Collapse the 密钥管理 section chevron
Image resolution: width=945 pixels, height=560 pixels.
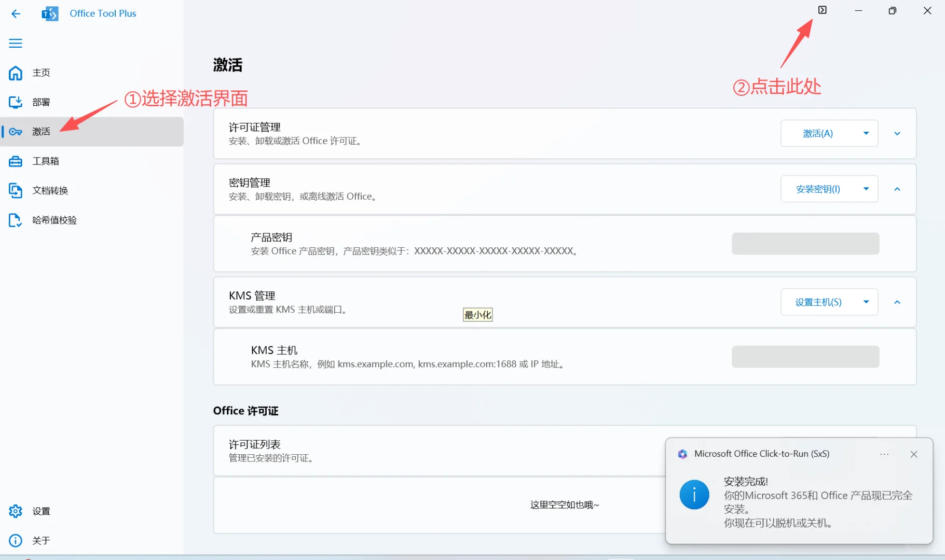(x=897, y=189)
